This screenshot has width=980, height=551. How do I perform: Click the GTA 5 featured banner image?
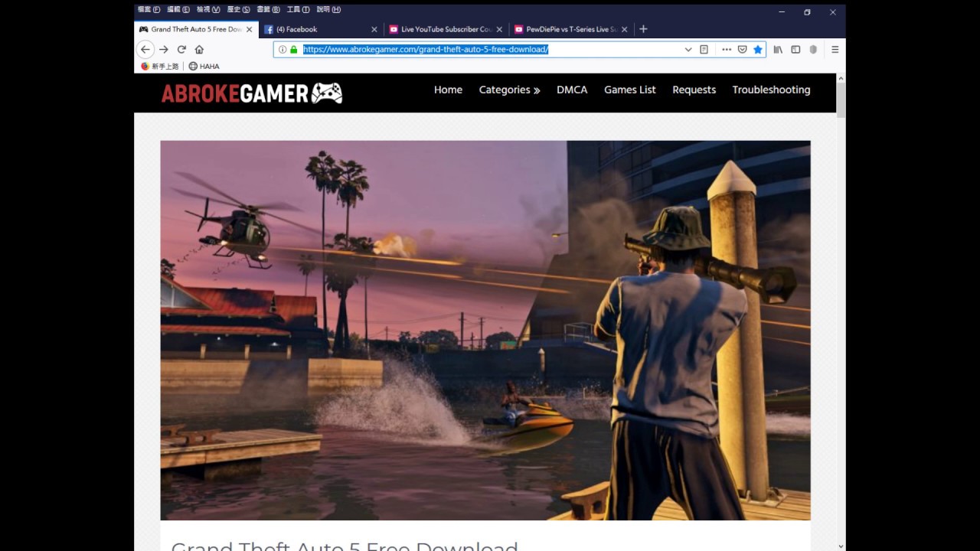point(485,330)
